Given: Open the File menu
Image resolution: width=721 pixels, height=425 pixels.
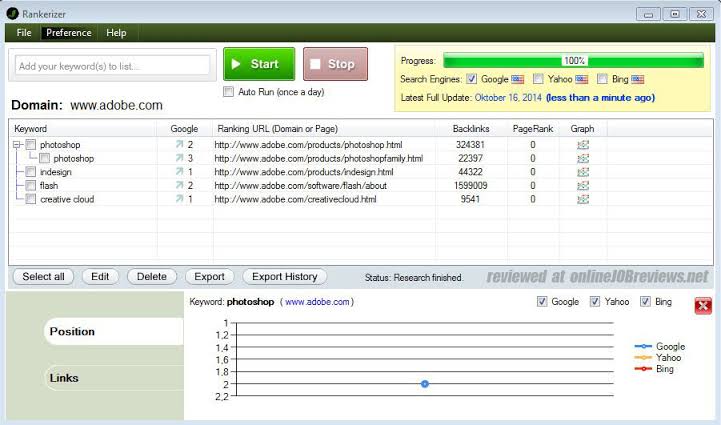Looking at the screenshot, I should tap(24, 33).
